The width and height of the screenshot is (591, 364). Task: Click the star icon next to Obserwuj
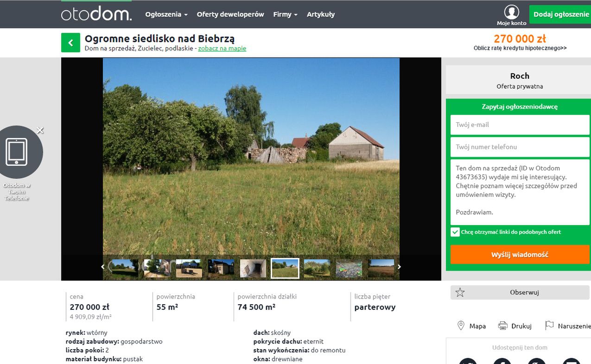pyautogui.click(x=460, y=292)
